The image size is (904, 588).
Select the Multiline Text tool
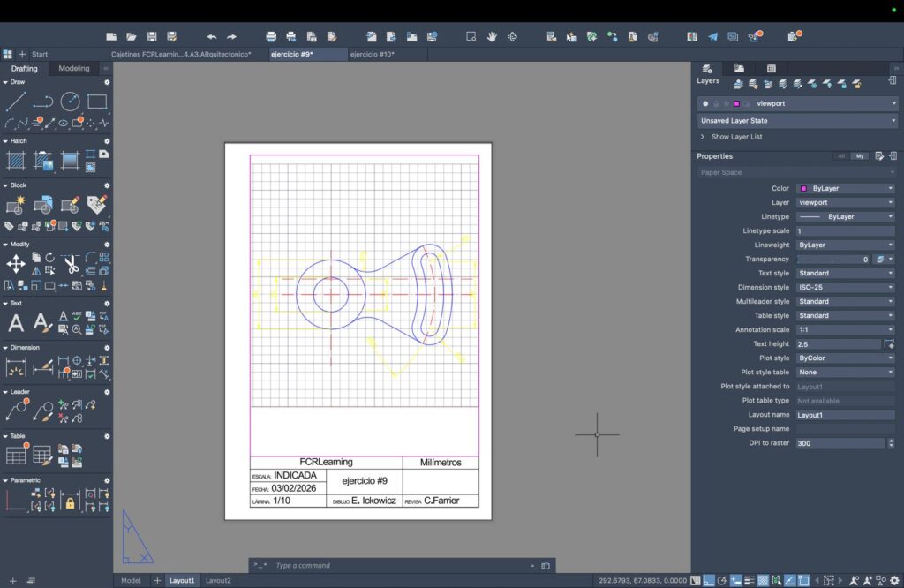pyautogui.click(x=16, y=323)
